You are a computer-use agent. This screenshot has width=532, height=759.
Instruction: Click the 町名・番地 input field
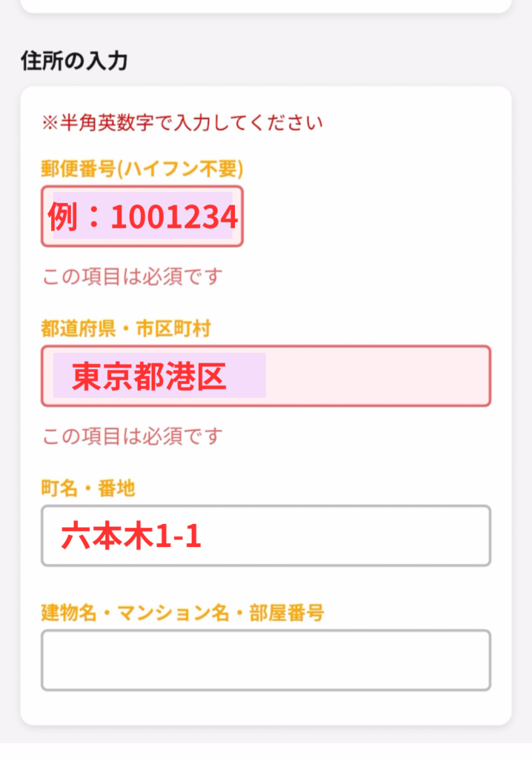(x=265, y=535)
